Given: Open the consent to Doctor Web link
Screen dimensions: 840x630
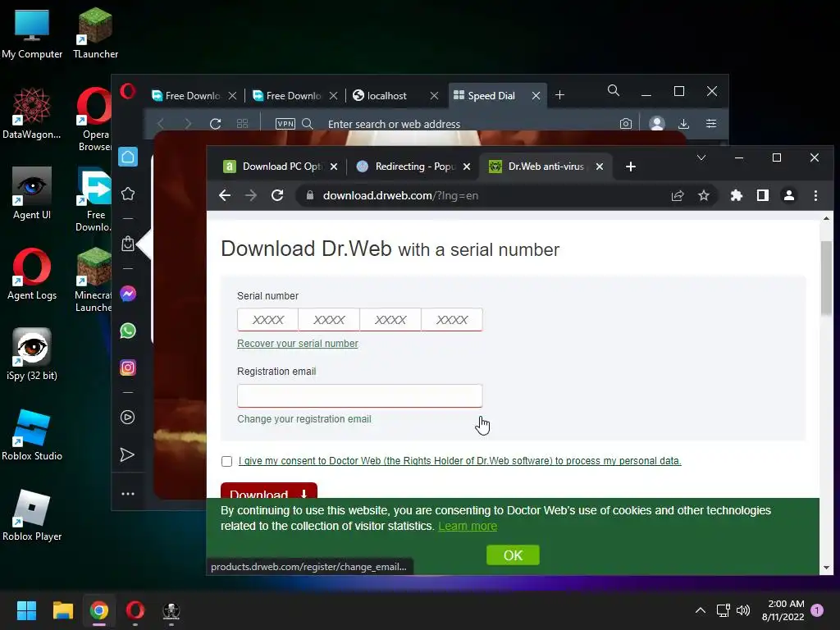Looking at the screenshot, I should coord(460,461).
